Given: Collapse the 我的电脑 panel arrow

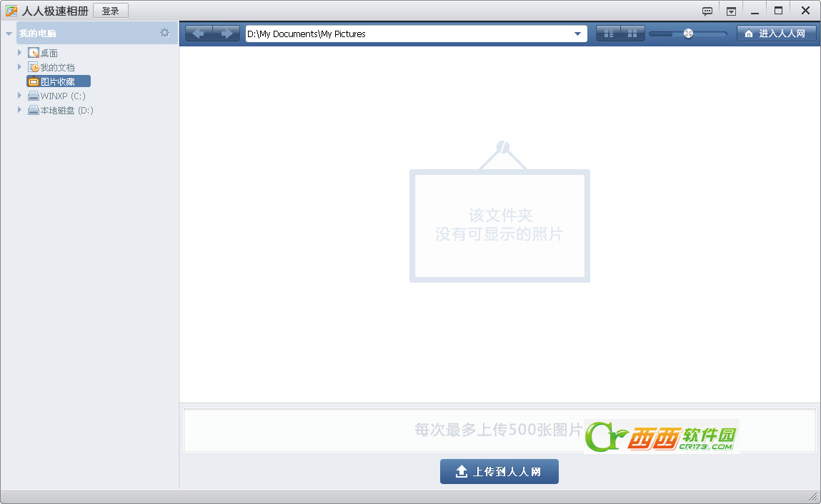Looking at the screenshot, I should (x=9, y=34).
